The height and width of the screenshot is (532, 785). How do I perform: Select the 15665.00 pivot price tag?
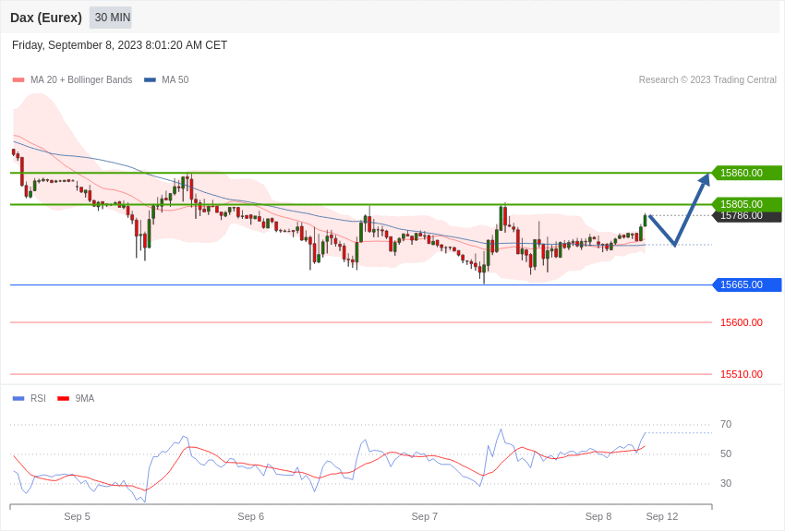(x=747, y=284)
